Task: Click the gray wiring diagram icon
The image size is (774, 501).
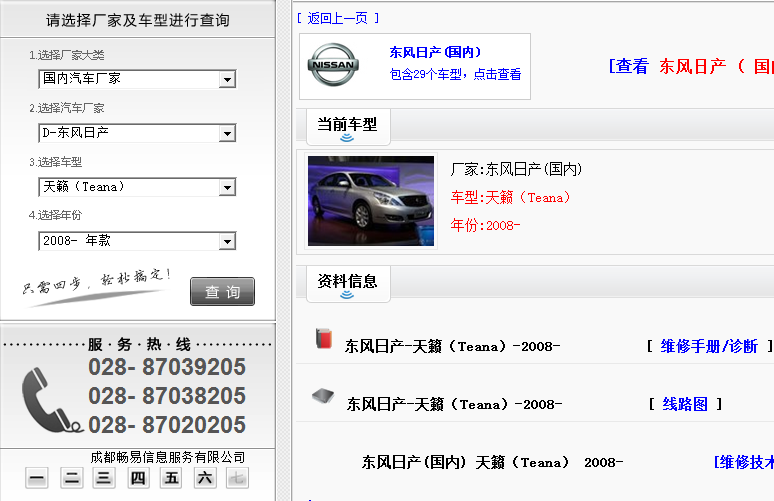Action: (x=323, y=396)
